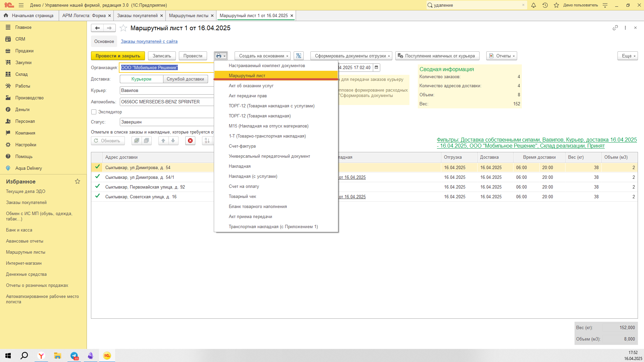Toggle checkmark for ул Димитрова, д. 54 row
Viewport: 644px width, 362px height.
coord(97,167)
